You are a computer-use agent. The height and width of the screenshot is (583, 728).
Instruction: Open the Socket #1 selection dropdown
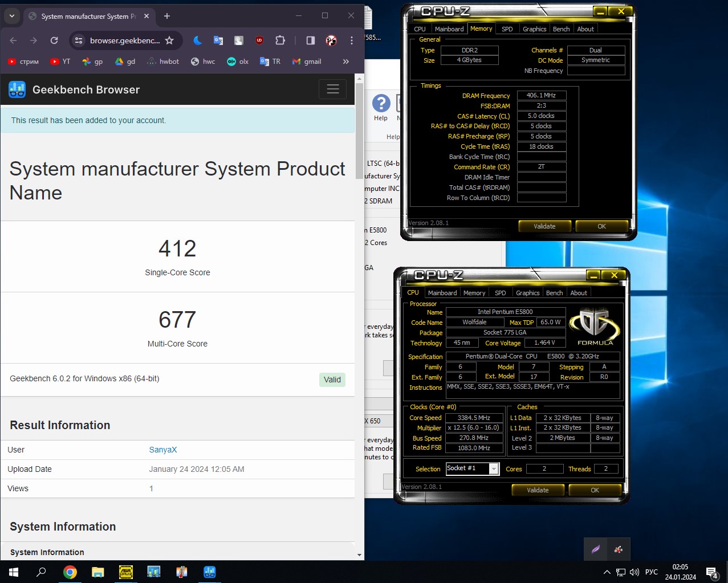click(x=473, y=468)
